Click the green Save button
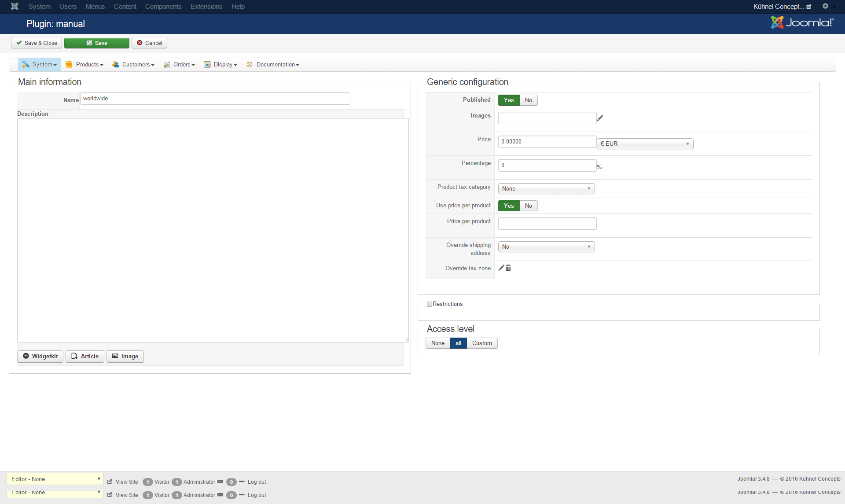Image resolution: width=845 pixels, height=504 pixels. coord(96,43)
